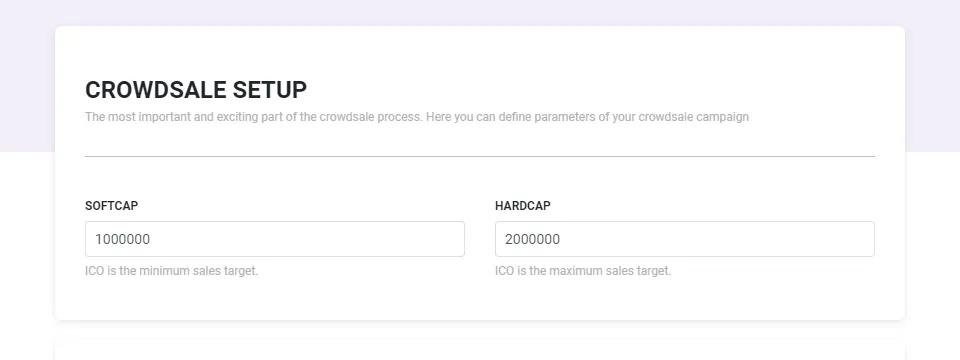Click the lavender background above the card
This screenshot has height=360, width=960.
coord(480,12)
